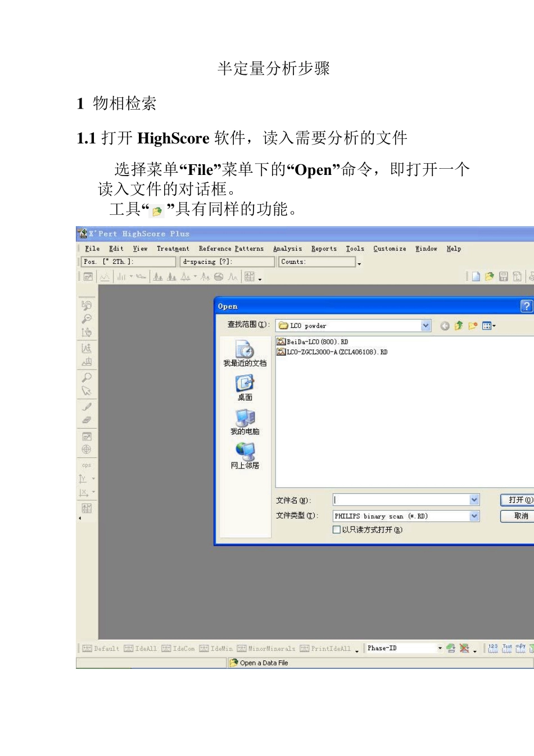Click the grid pattern icon at sidebar bottom

coord(87,508)
